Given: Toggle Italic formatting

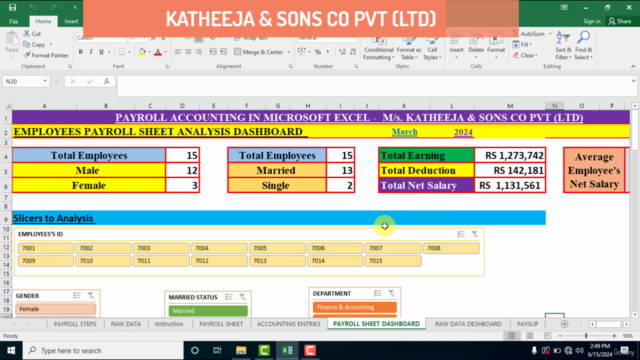Looking at the screenshot, I should (x=91, y=52).
